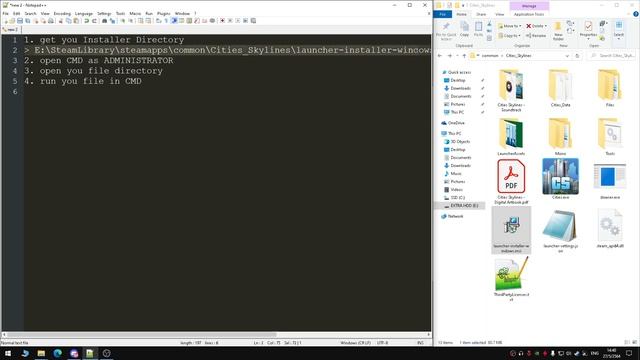Screen dimensions: 640x360
Task: Click Paste button in Explorer ribbon
Action: pyautogui.click(x=478, y=29)
